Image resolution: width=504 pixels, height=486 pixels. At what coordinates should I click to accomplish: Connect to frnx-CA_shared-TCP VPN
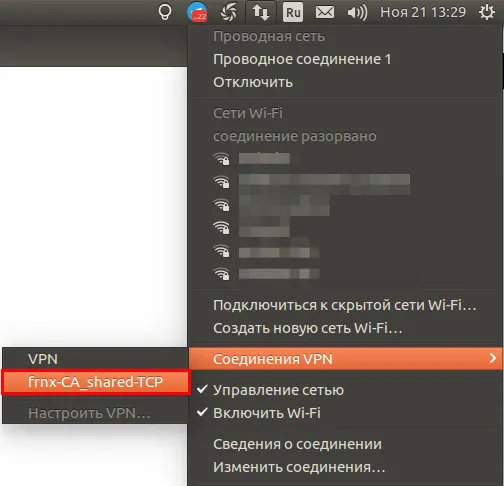(96, 382)
